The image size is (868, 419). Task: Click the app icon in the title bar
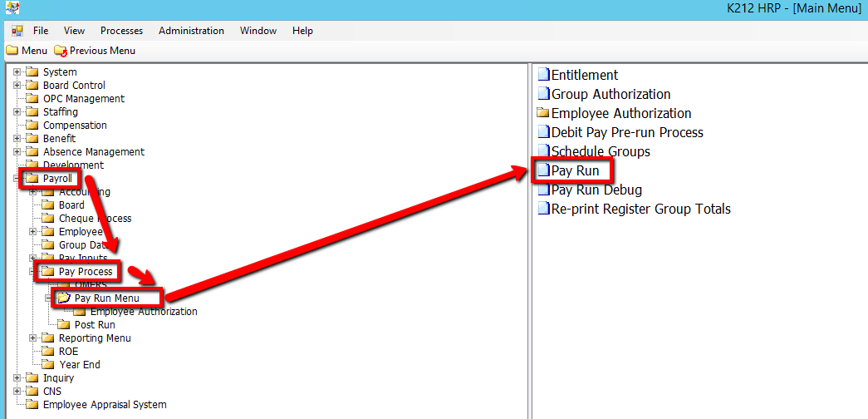tap(12, 9)
